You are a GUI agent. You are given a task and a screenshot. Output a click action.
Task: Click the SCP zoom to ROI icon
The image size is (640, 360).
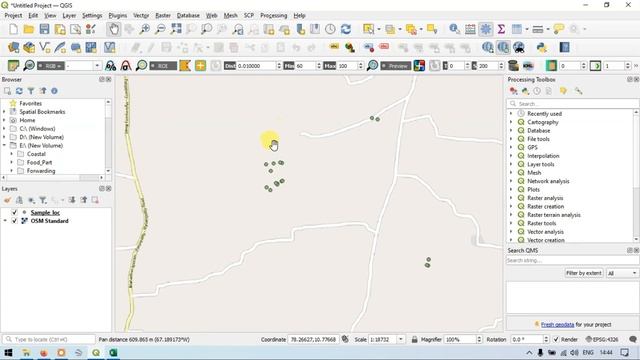pos(141,66)
